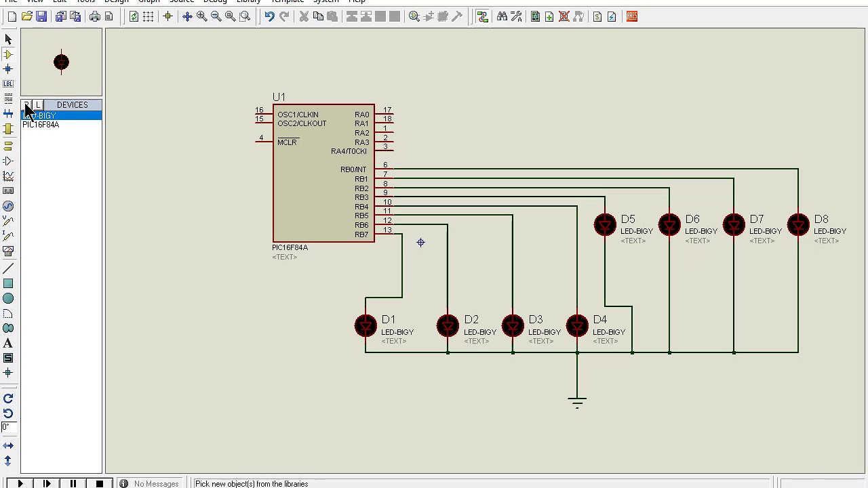The height and width of the screenshot is (488, 868).
Task: Select the Selection Mode arrow tool
Action: (x=8, y=39)
